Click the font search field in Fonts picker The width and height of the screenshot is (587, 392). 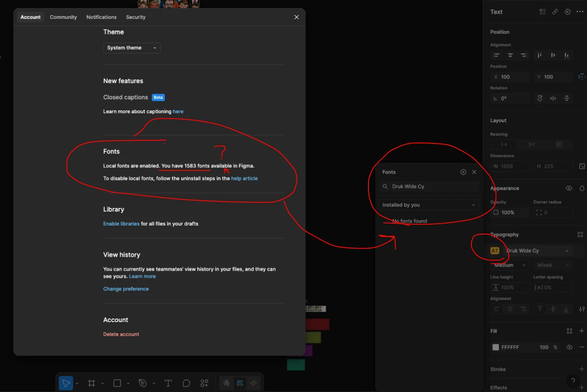429,186
